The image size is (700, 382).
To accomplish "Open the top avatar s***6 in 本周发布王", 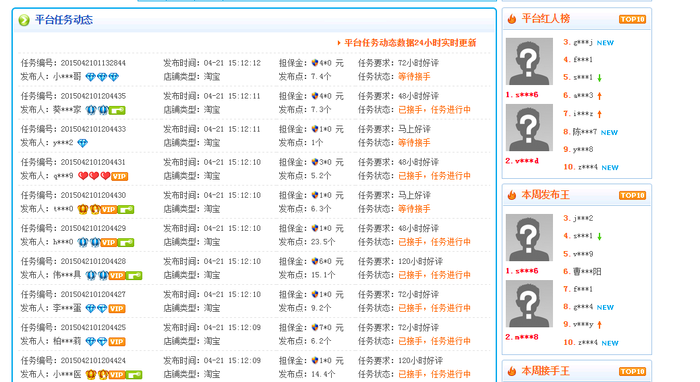I will point(529,237).
